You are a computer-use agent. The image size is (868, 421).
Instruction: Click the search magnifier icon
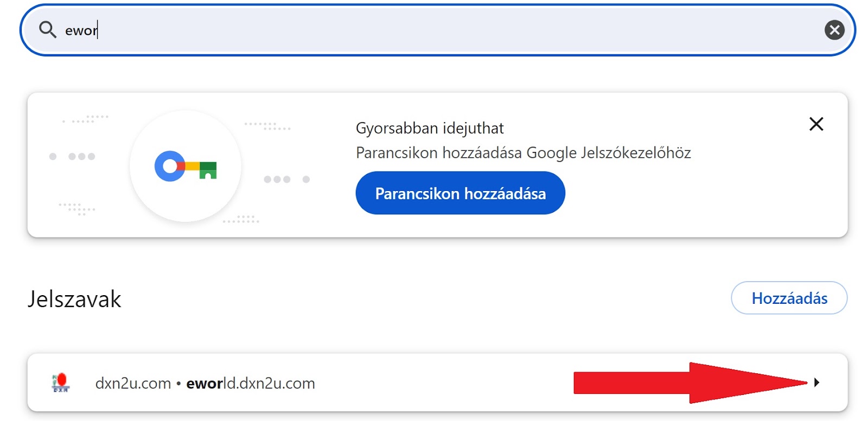[x=48, y=30]
